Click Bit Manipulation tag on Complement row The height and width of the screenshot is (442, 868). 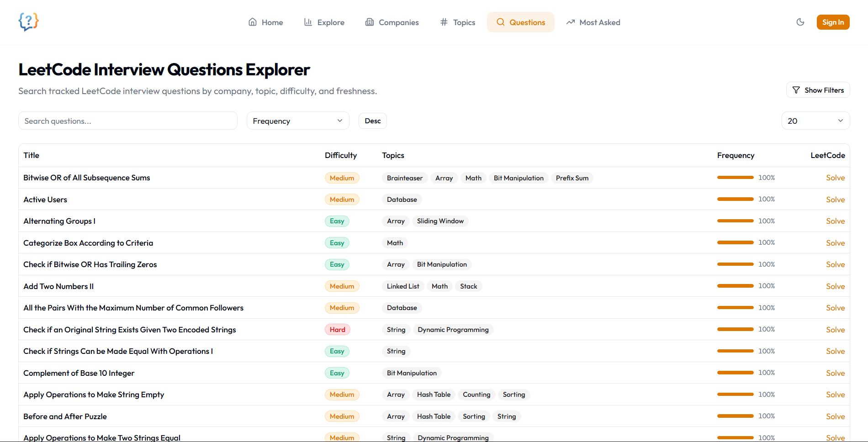(x=412, y=373)
